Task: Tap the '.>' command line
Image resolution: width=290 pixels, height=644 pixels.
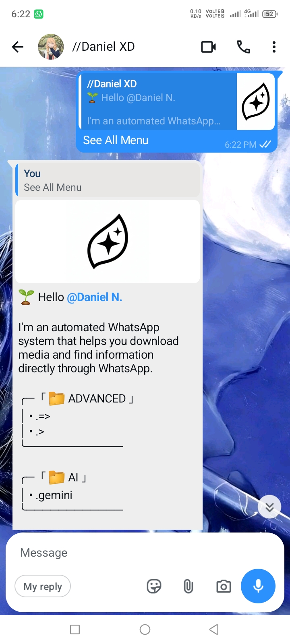Action: click(40, 432)
